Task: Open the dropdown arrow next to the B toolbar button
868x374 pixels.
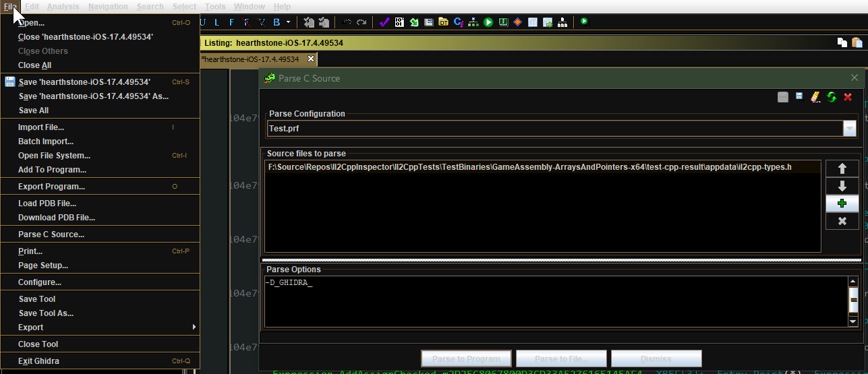Action: point(289,22)
